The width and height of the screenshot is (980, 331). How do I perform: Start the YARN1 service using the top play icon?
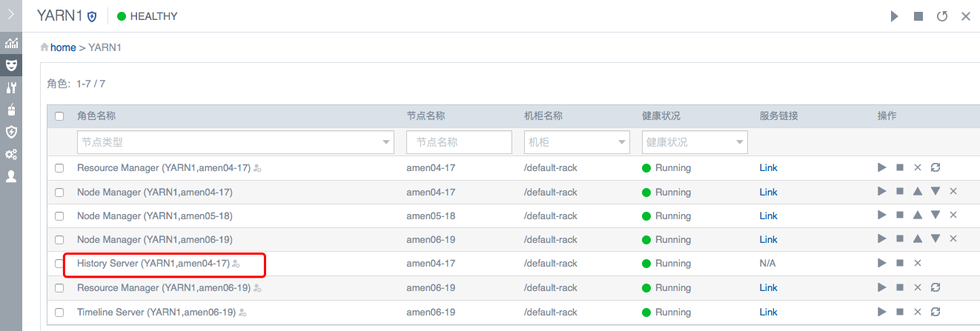pyautogui.click(x=895, y=16)
